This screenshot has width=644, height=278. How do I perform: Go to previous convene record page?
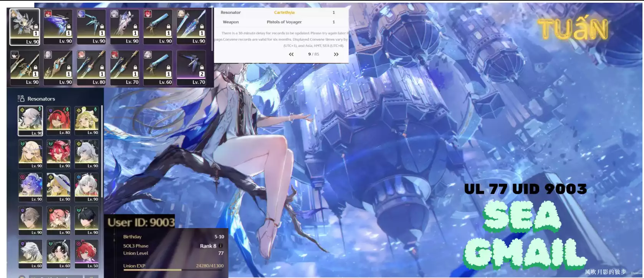click(291, 54)
